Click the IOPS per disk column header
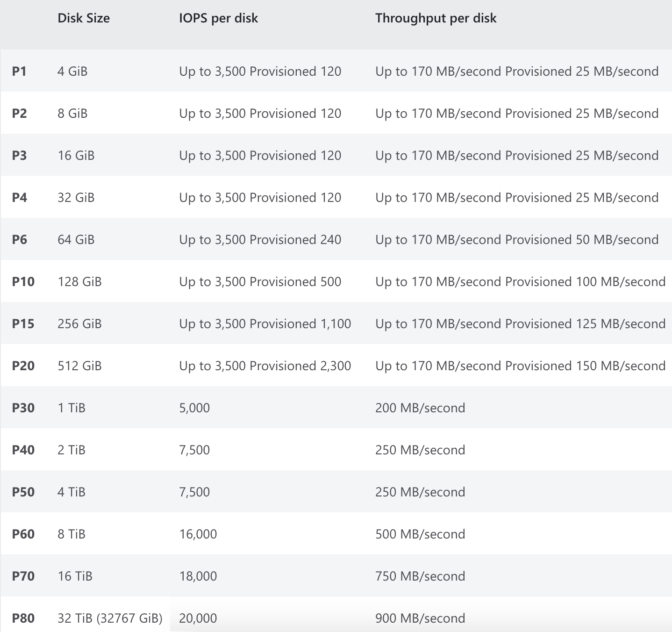Image resolution: width=672 pixels, height=632 pixels. 218,18
